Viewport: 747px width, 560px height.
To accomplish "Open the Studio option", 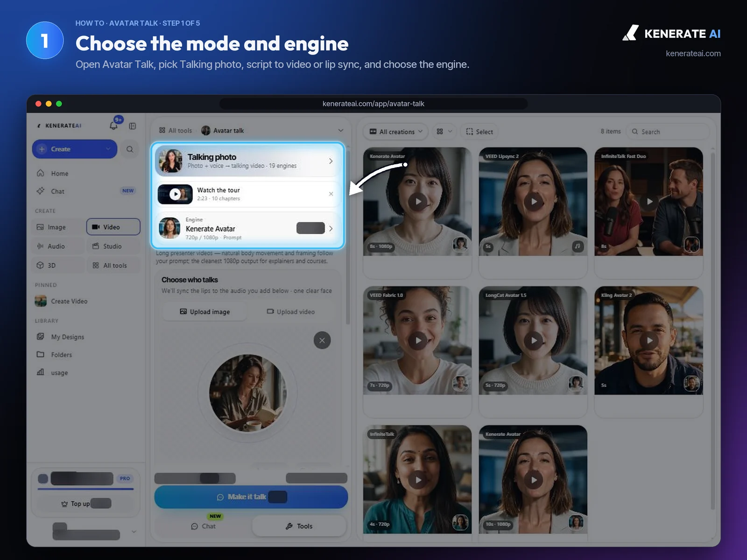I will click(113, 246).
